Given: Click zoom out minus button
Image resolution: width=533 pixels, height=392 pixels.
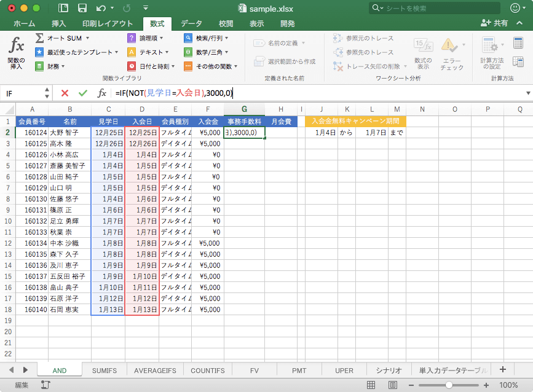Looking at the screenshot, I should 411,385.
